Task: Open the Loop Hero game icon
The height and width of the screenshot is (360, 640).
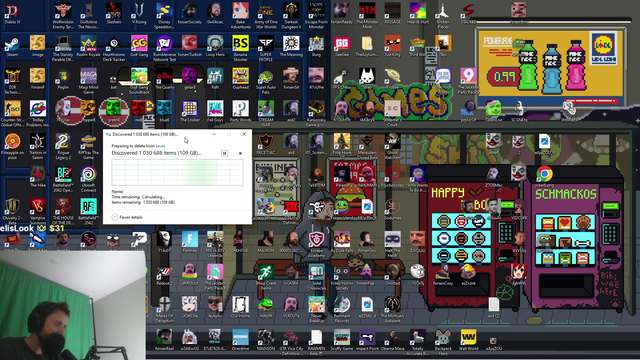Action: click(215, 46)
